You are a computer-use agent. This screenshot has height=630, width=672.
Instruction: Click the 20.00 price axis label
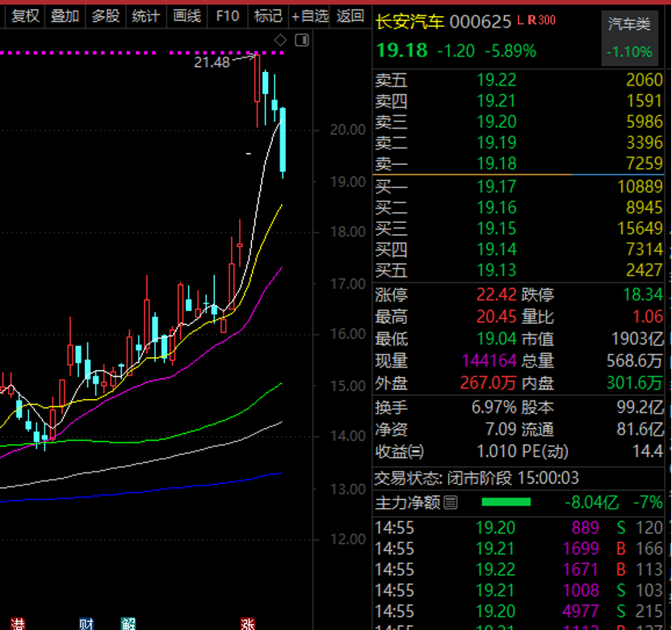[347, 129]
